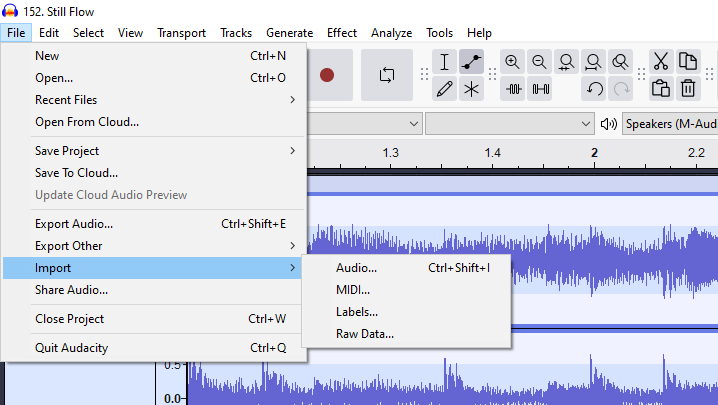Open the Effect menu
The image size is (718, 405).
click(342, 33)
